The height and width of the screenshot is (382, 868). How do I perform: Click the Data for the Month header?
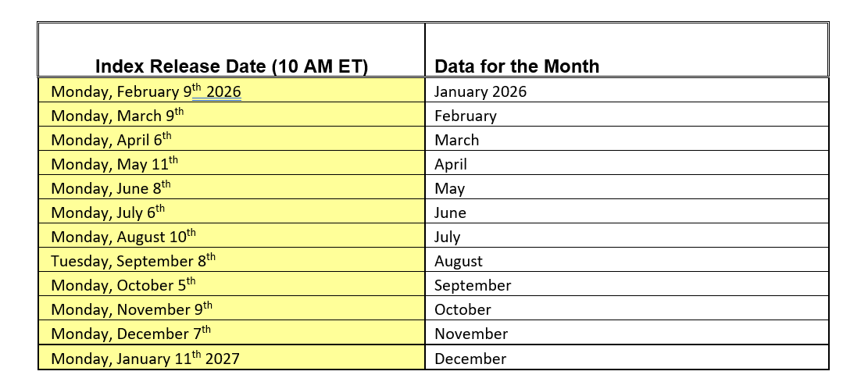click(627, 50)
